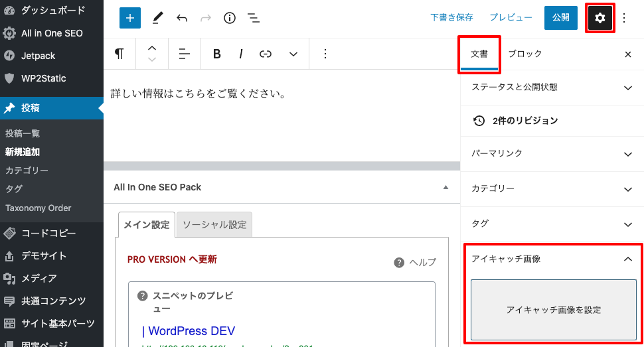The width and height of the screenshot is (644, 347).
Task: Switch to the ソーシャル設定 tab
Action: coord(214,225)
